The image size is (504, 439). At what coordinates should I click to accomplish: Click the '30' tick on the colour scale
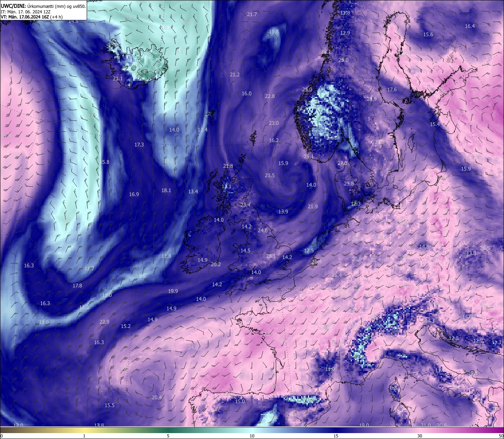tap(420, 436)
